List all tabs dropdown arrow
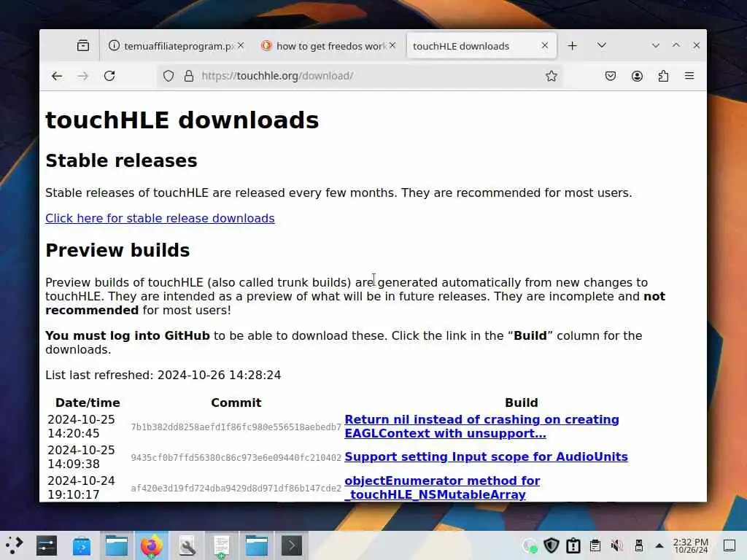 602,45
